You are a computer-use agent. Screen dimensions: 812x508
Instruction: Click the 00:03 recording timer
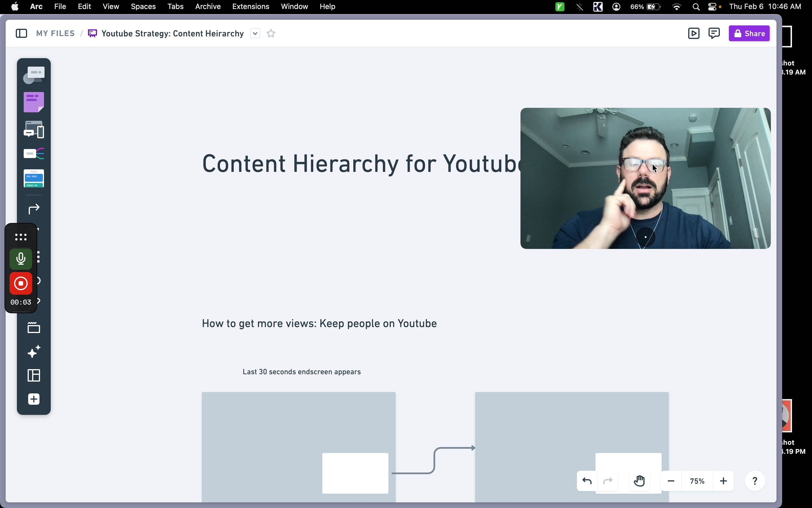click(21, 302)
